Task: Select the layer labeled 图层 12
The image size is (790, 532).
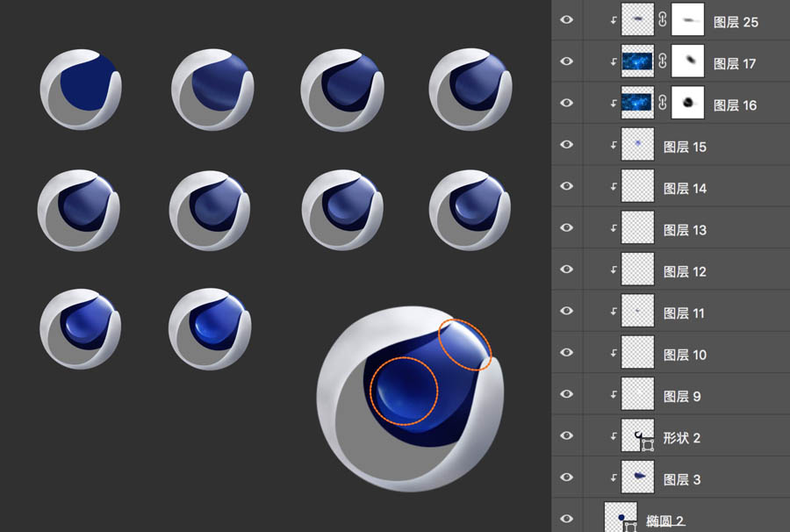Action: (685, 272)
